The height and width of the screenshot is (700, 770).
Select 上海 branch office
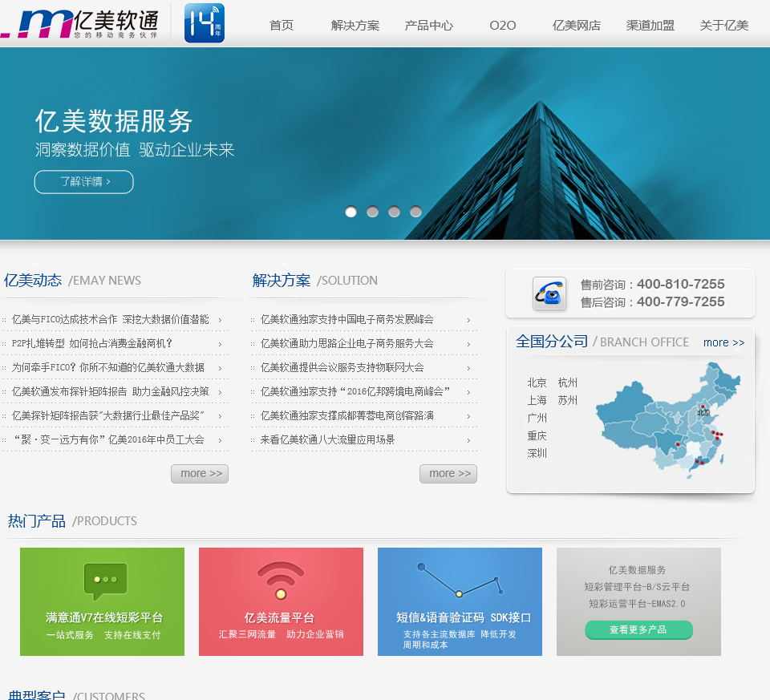click(537, 400)
